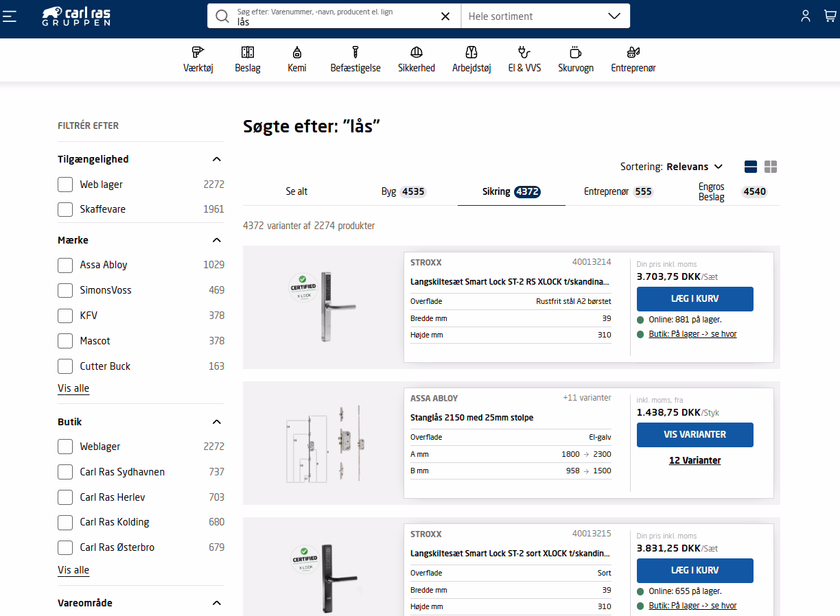Click Vis alle under Mærke
840x616 pixels.
coord(73,388)
